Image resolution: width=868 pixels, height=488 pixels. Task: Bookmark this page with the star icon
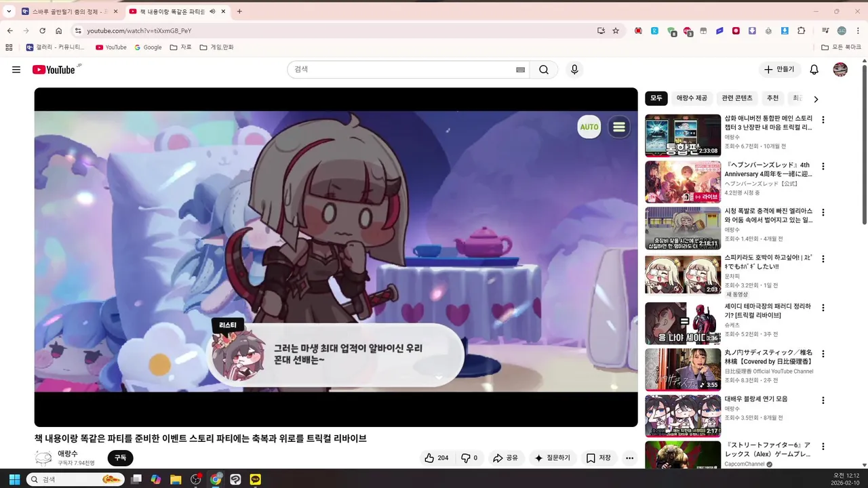616,30
